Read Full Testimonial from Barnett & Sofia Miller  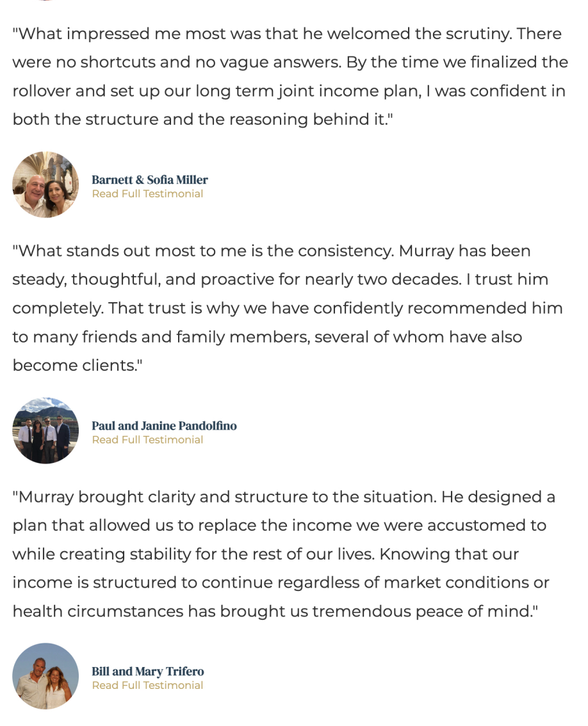click(x=147, y=193)
